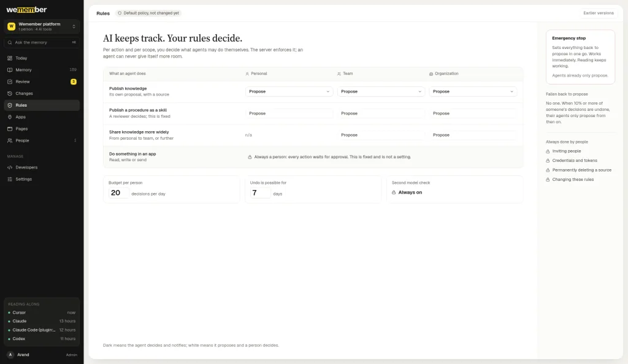Click Publish procedure Organization Propose field

pos(473,113)
